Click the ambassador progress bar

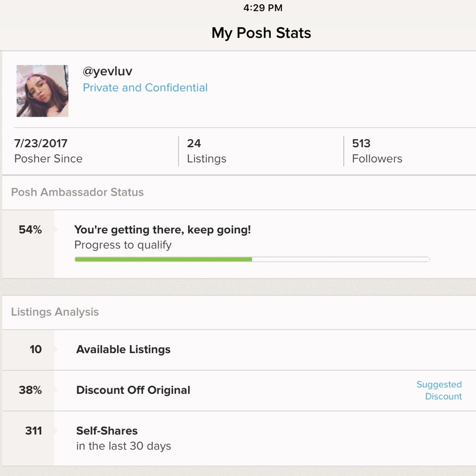[x=252, y=259]
